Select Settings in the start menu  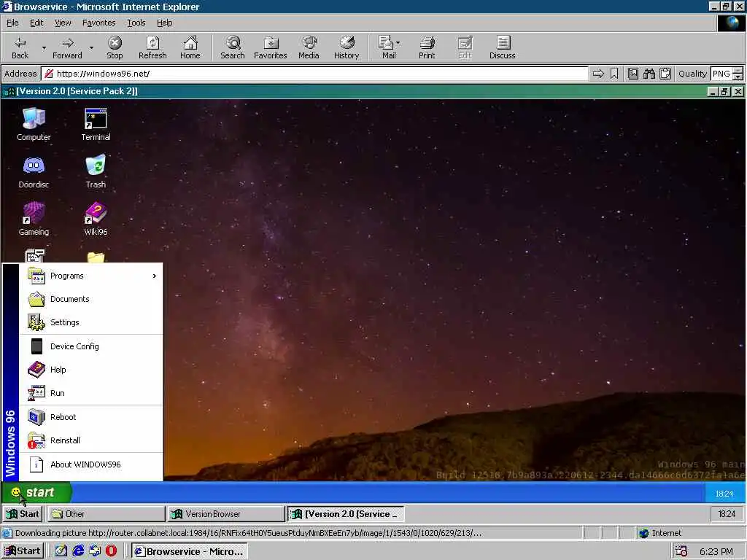point(91,322)
